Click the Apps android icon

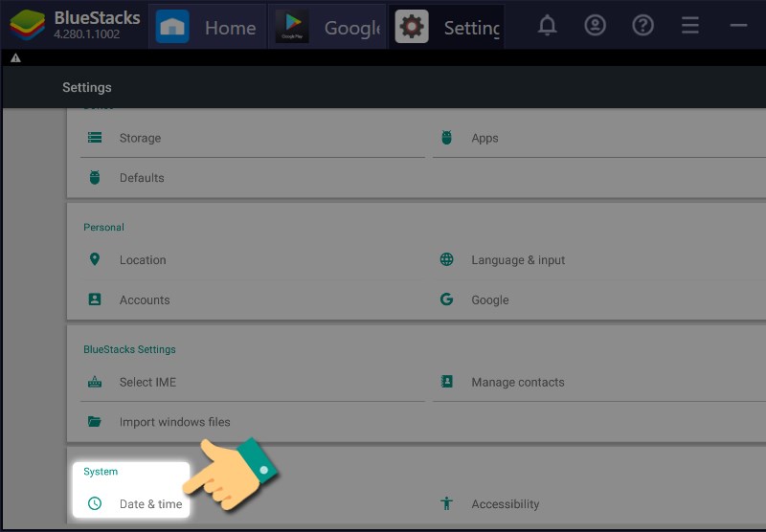(x=446, y=138)
